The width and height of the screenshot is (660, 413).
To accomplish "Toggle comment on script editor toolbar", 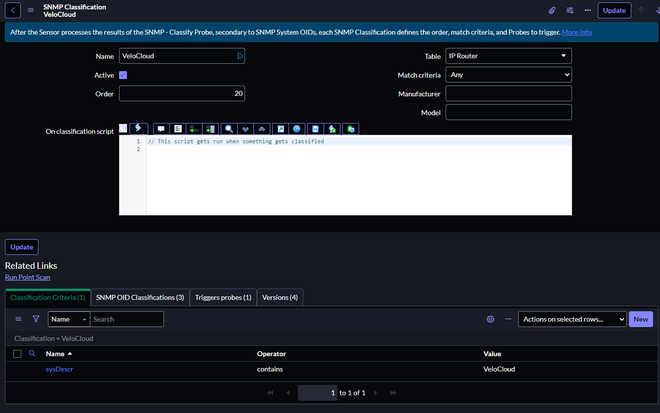I will 161,129.
